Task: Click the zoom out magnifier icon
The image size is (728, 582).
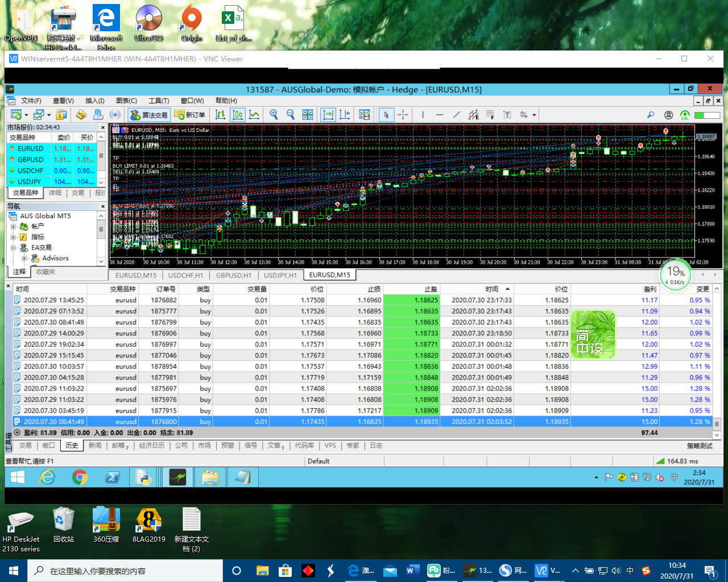Action: pyautogui.click(x=291, y=115)
